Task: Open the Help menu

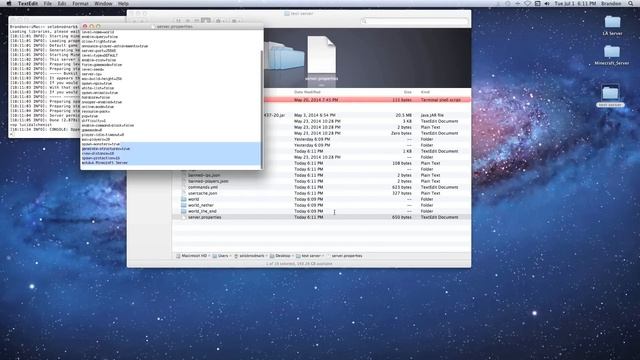Action: coord(123,3)
